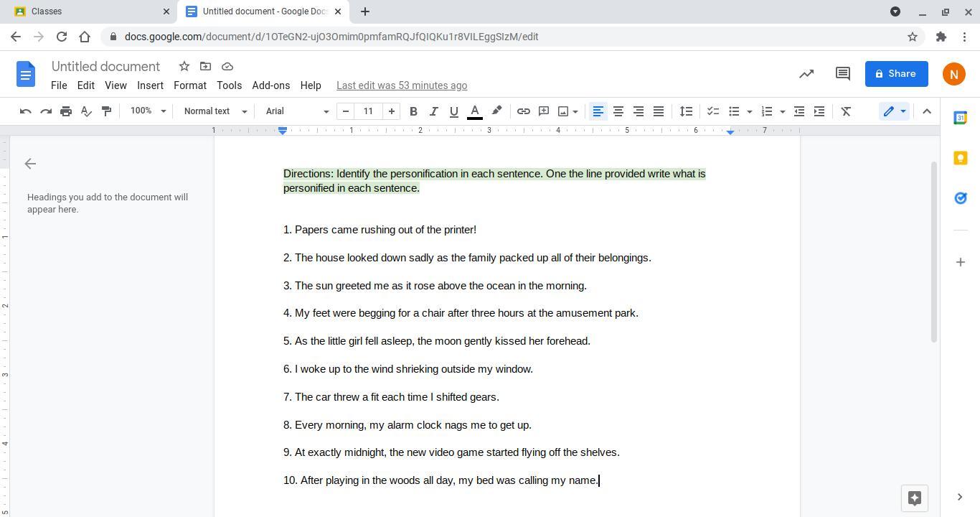Toggle Italic formatting
This screenshot has width=980, height=517.
coord(433,111)
